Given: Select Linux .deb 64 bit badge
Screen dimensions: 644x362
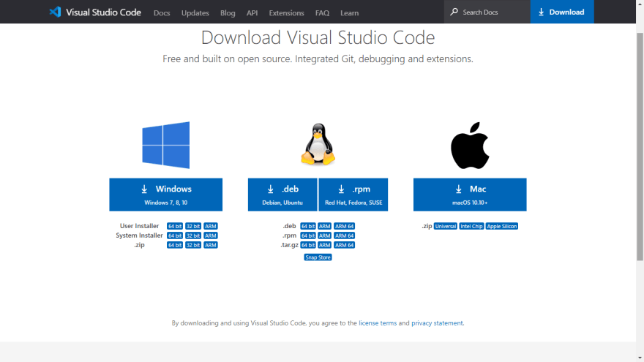Looking at the screenshot, I should [x=308, y=226].
